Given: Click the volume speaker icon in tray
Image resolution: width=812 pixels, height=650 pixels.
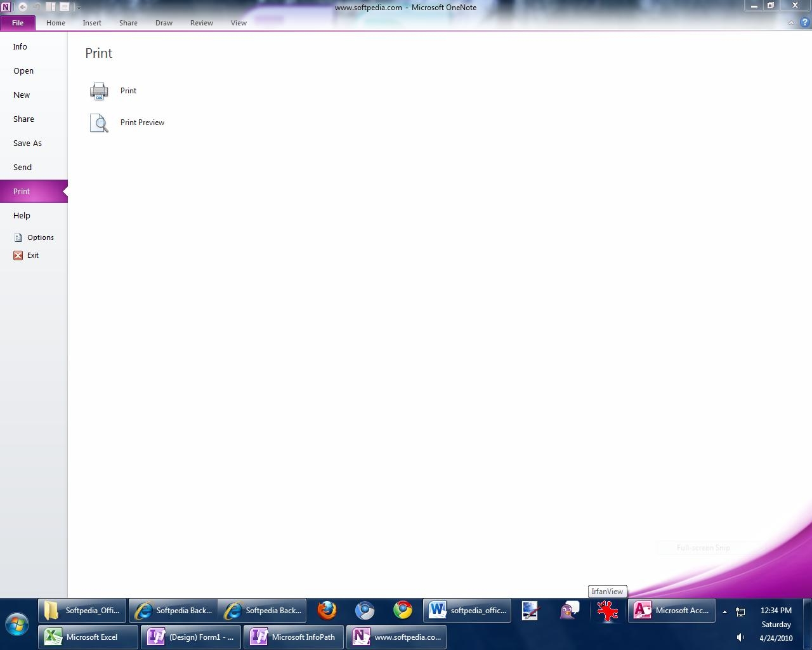Looking at the screenshot, I should click(740, 637).
